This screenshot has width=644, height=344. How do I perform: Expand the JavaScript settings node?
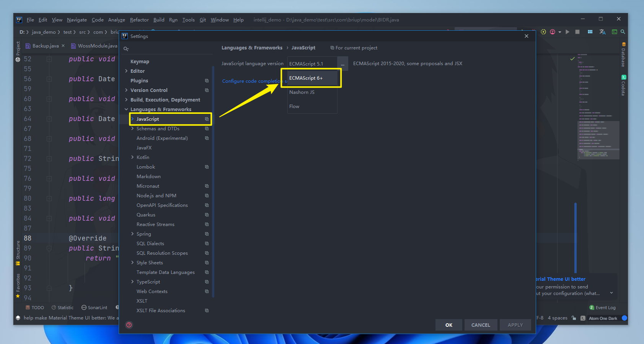132,119
